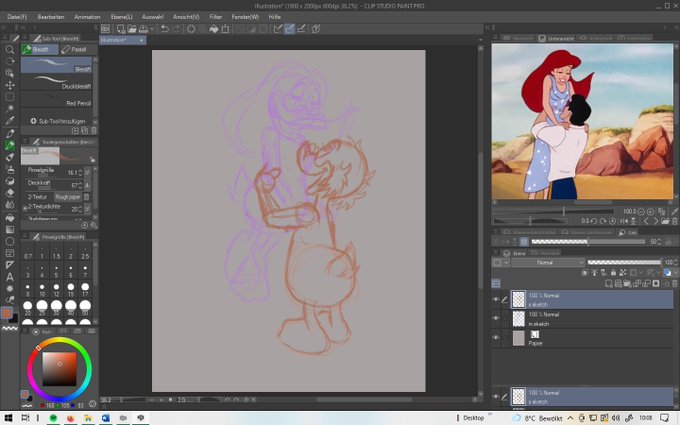The image size is (680, 425).
Task: Click the Open folder icon in command bar
Action: [x=132, y=29]
